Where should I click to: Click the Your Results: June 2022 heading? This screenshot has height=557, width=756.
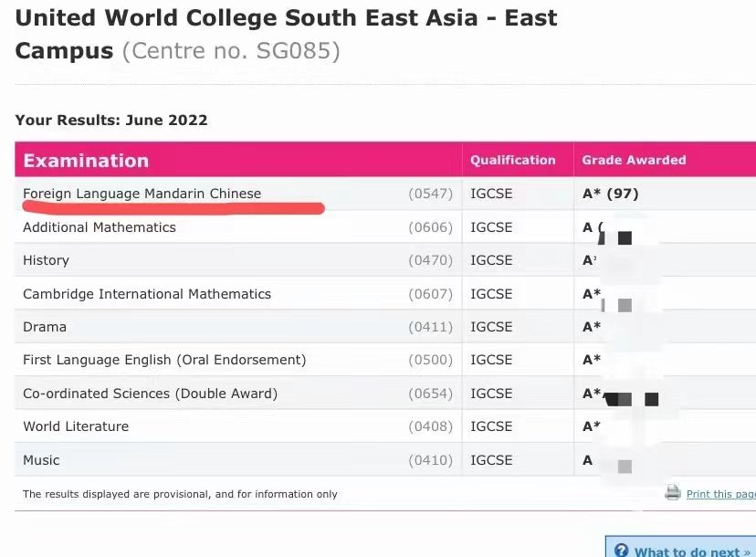click(111, 120)
